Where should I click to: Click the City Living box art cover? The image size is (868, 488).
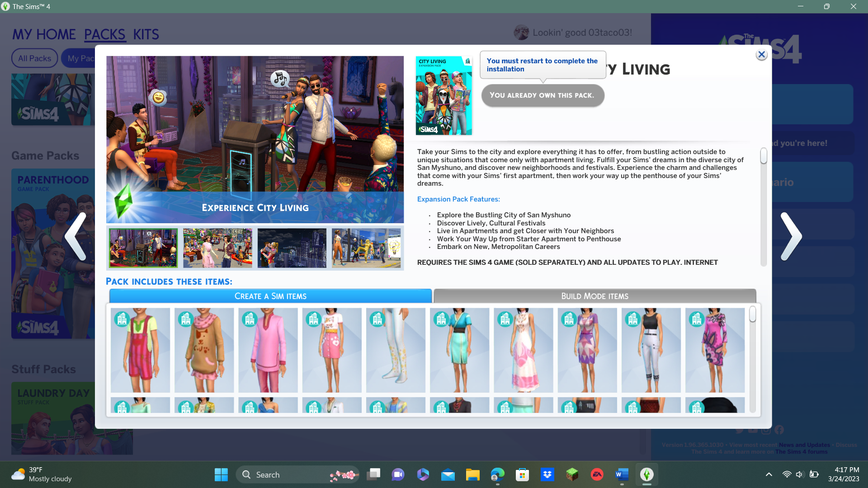pos(443,95)
